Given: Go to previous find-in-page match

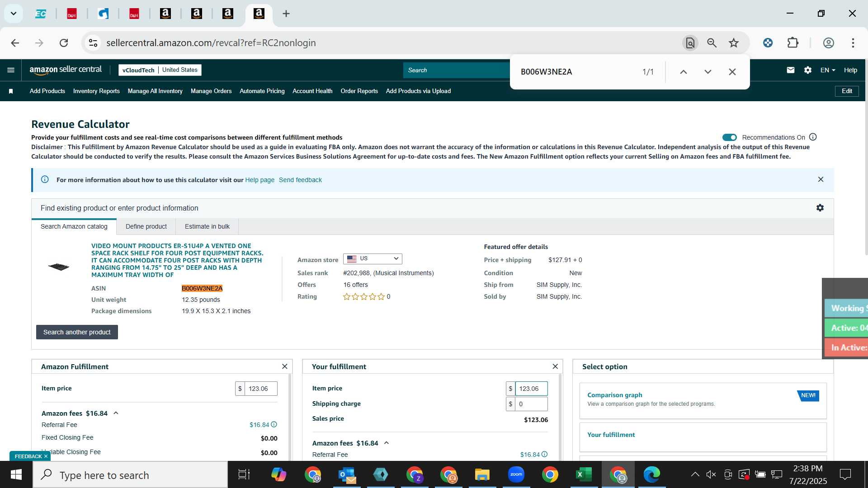Looking at the screenshot, I should click(684, 72).
